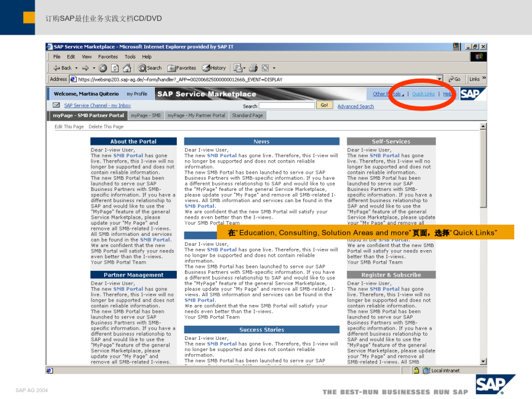Click the About the Portal section header
The image size is (532, 399).
coord(134,141)
